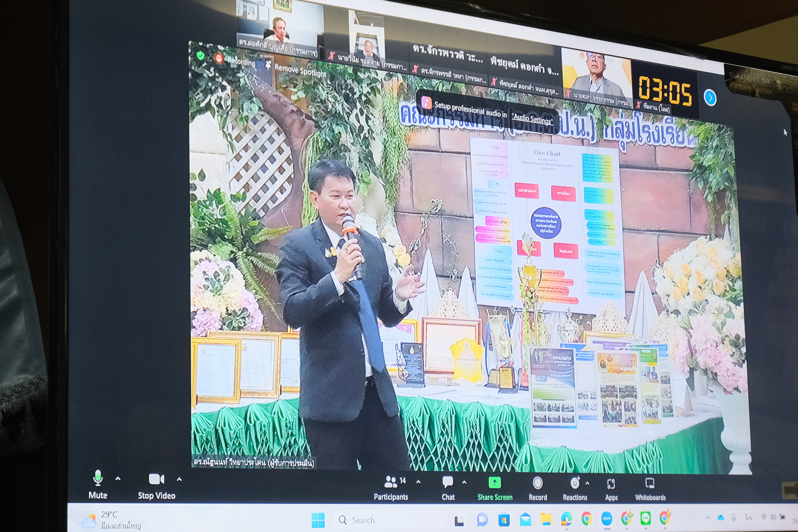Viewport: 798px width, 532px height.
Task: Open LINE app from taskbar
Action: click(646, 518)
